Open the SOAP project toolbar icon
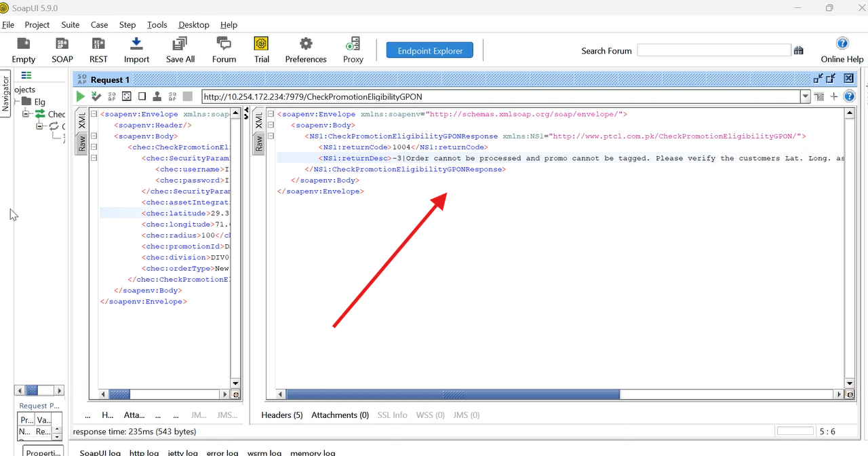The width and height of the screenshot is (868, 456). click(62, 50)
